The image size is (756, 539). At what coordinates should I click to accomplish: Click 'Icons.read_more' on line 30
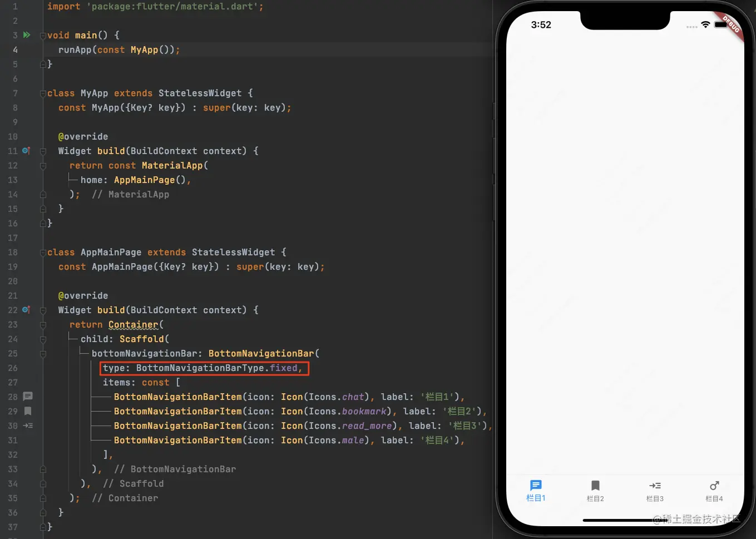pos(350,426)
